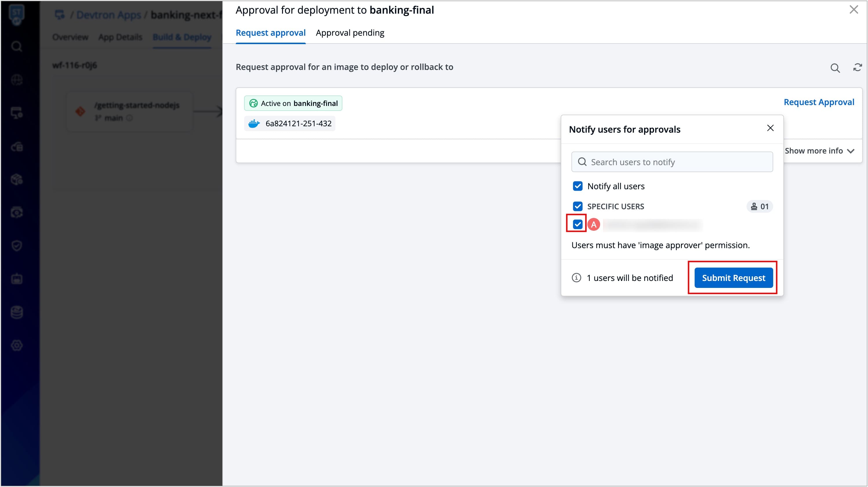Image resolution: width=868 pixels, height=487 pixels.
Task: Focus the Search users to notify field
Action: (x=672, y=162)
